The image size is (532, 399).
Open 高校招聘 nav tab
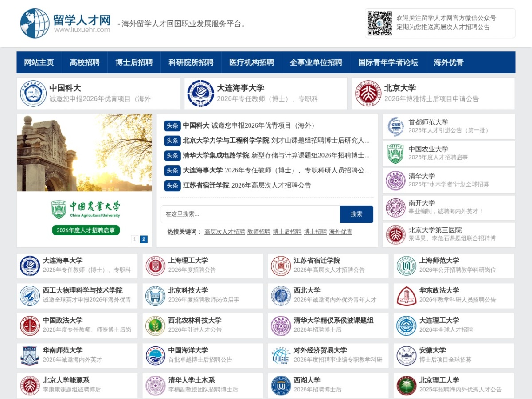click(x=85, y=62)
